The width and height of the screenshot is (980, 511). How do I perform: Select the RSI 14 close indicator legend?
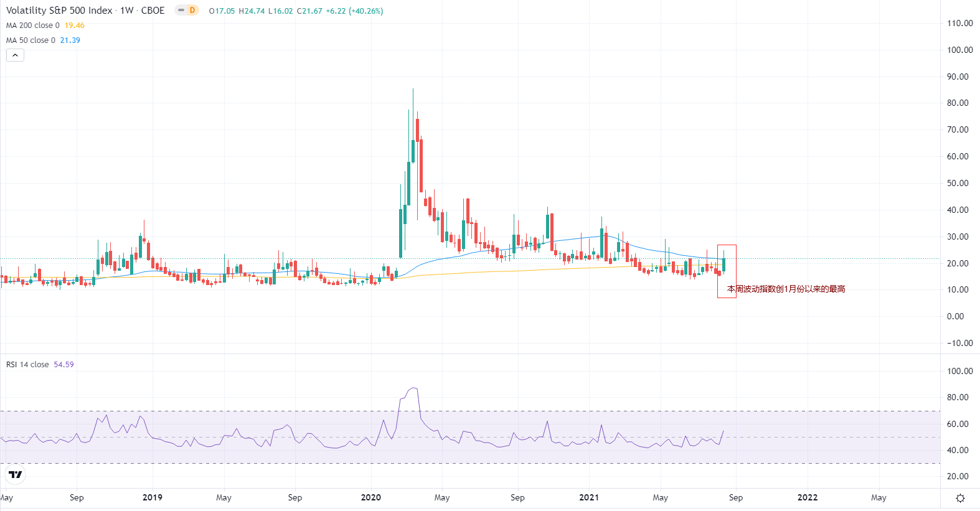point(27,365)
